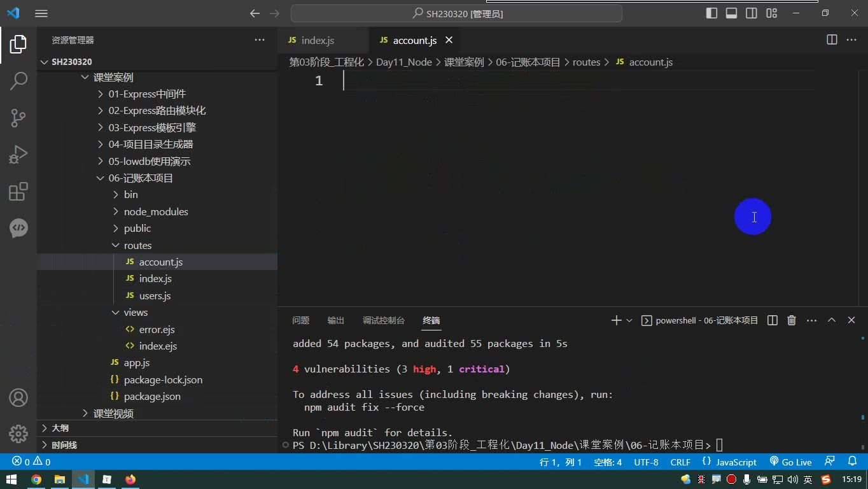Viewport: 868px width, 489px height.
Task: Click Go Live in status bar
Action: click(x=790, y=462)
